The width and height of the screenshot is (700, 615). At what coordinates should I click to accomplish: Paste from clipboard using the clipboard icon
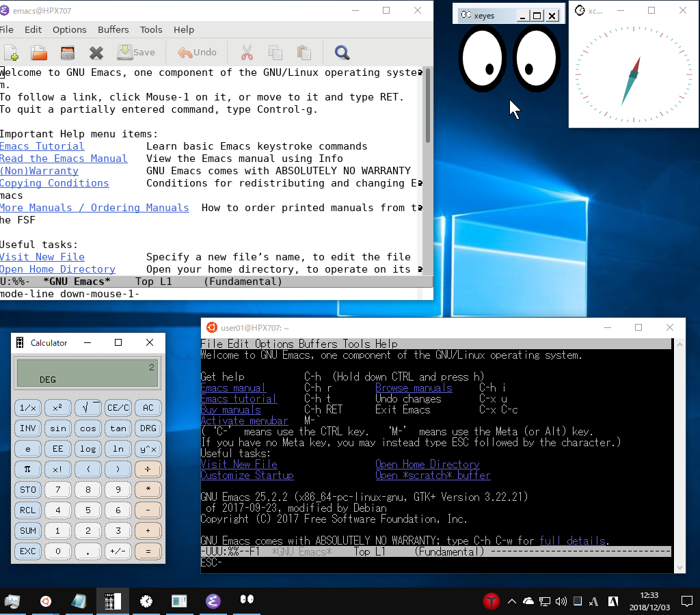pos(303,53)
